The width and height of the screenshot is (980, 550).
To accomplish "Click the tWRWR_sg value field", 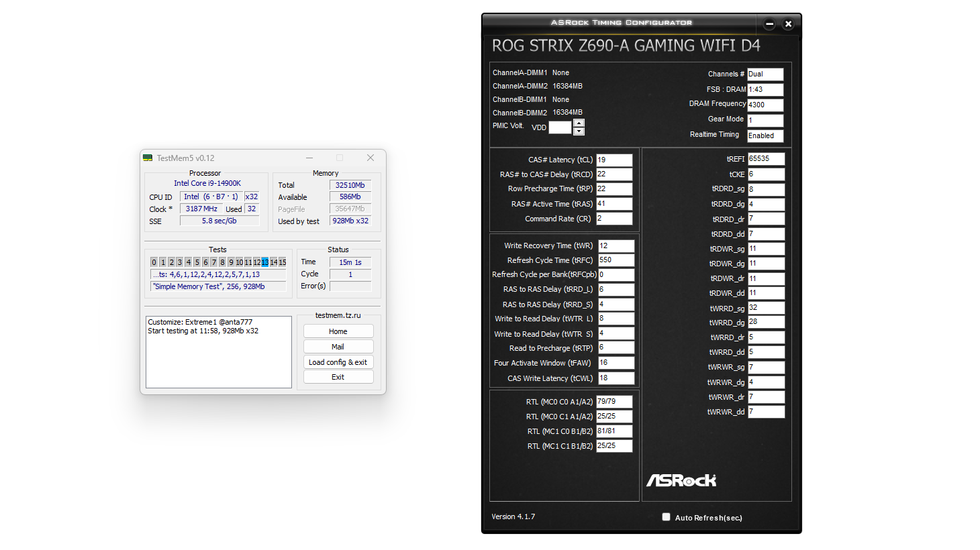I will (767, 368).
